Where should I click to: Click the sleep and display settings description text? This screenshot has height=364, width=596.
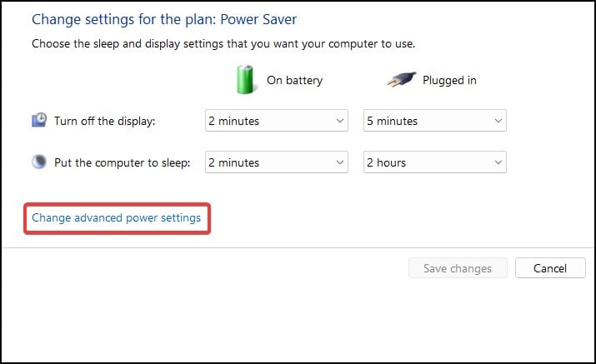pyautogui.click(x=223, y=43)
